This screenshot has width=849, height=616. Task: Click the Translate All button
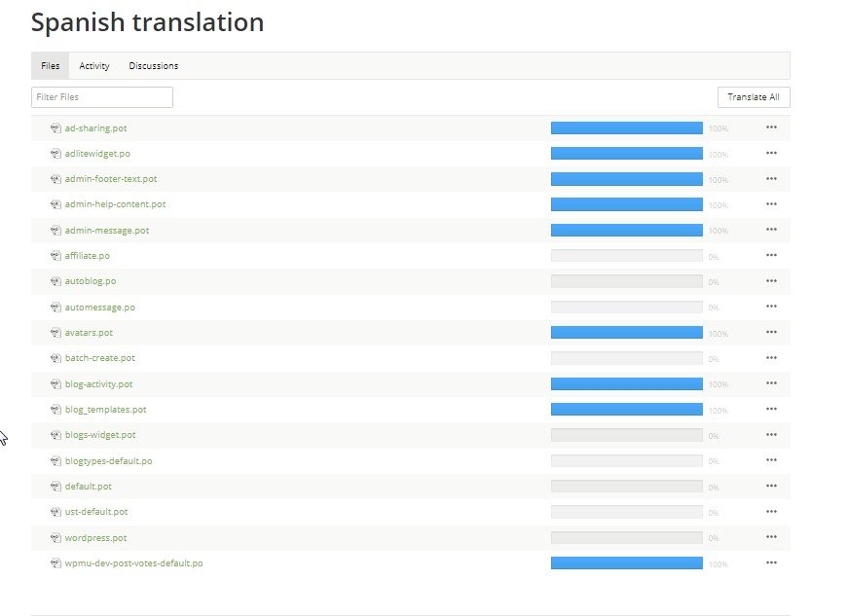754,97
